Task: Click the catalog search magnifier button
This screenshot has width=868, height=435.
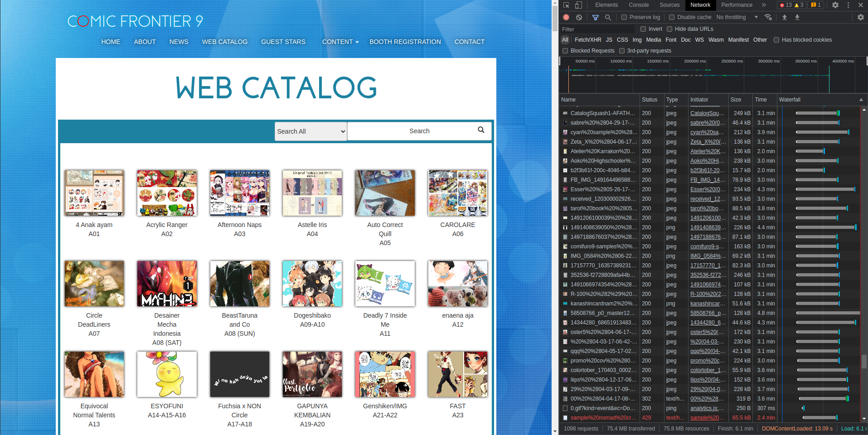Action: pyautogui.click(x=481, y=130)
